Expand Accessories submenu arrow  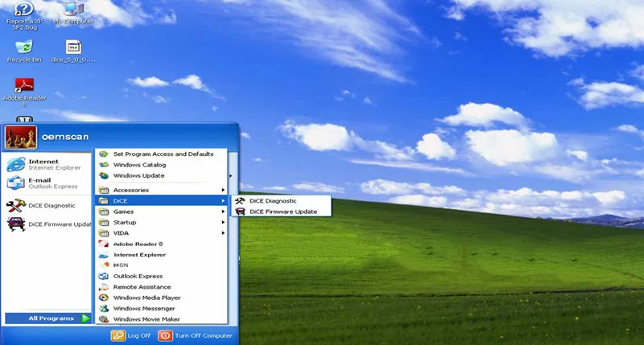click(223, 190)
